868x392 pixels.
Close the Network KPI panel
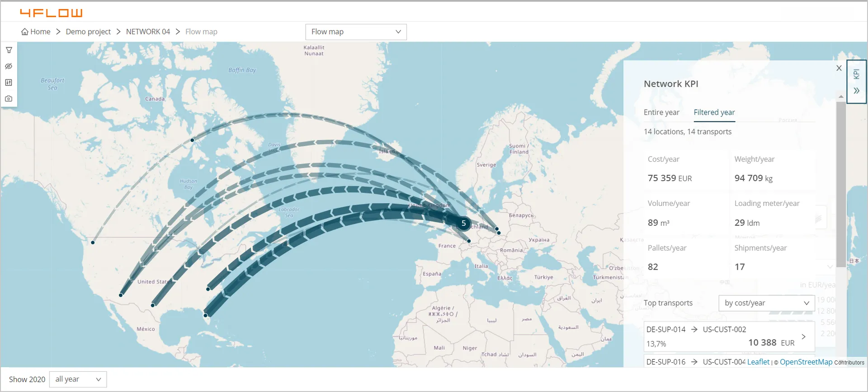tap(839, 68)
